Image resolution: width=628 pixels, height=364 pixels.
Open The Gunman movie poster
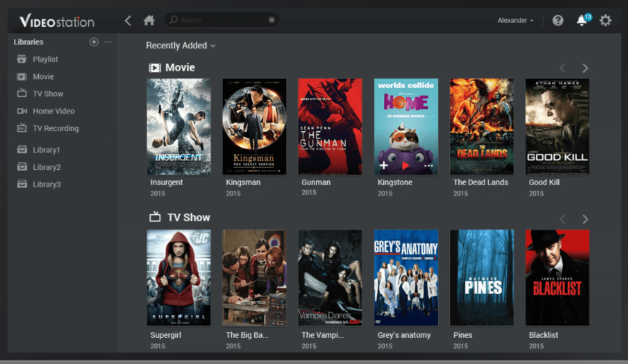pyautogui.click(x=330, y=126)
